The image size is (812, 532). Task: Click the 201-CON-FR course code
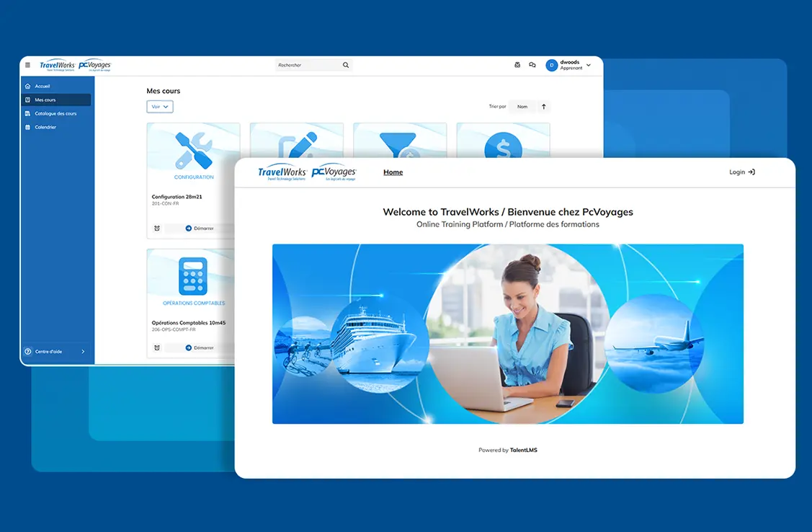[x=165, y=203]
